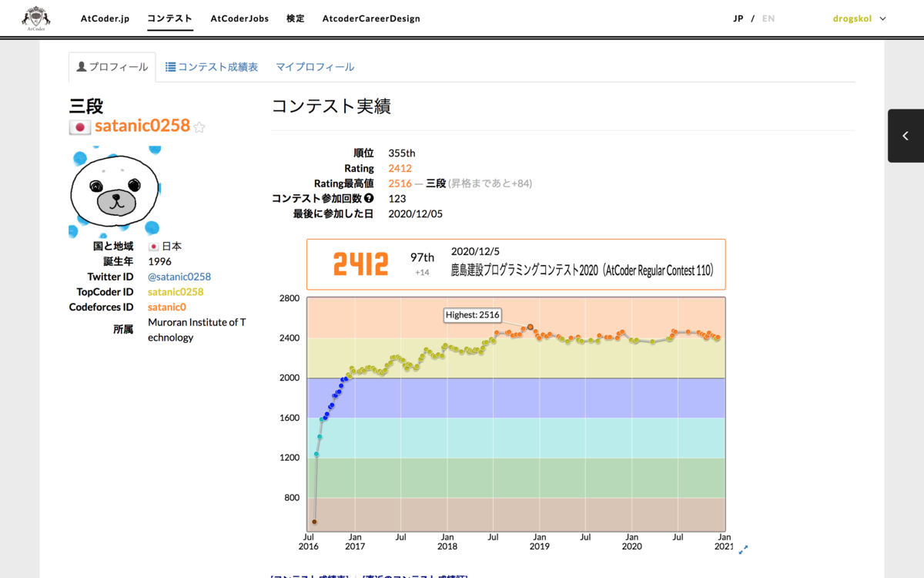Click the expand graph fullscreen icon
Viewport: 924px width, 578px height.
[x=743, y=549]
